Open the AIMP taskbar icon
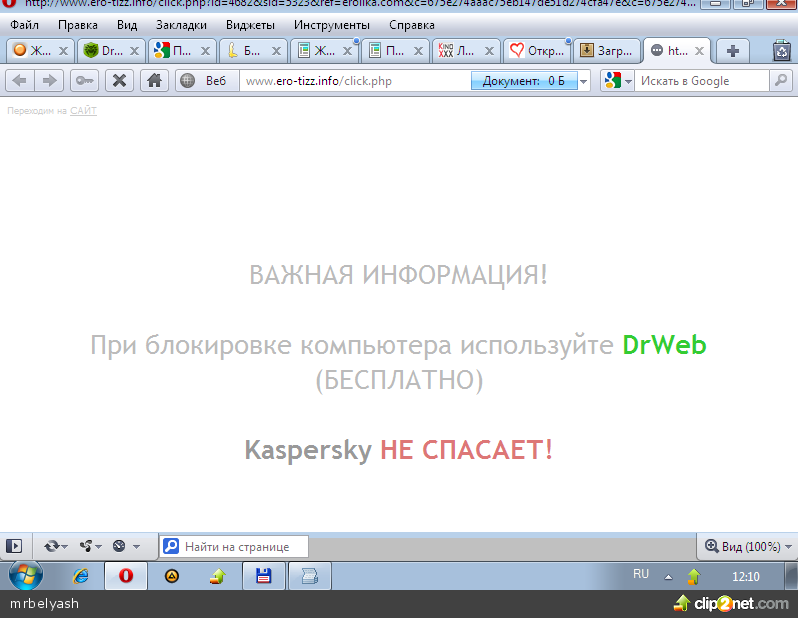The image size is (798, 618). point(172,576)
